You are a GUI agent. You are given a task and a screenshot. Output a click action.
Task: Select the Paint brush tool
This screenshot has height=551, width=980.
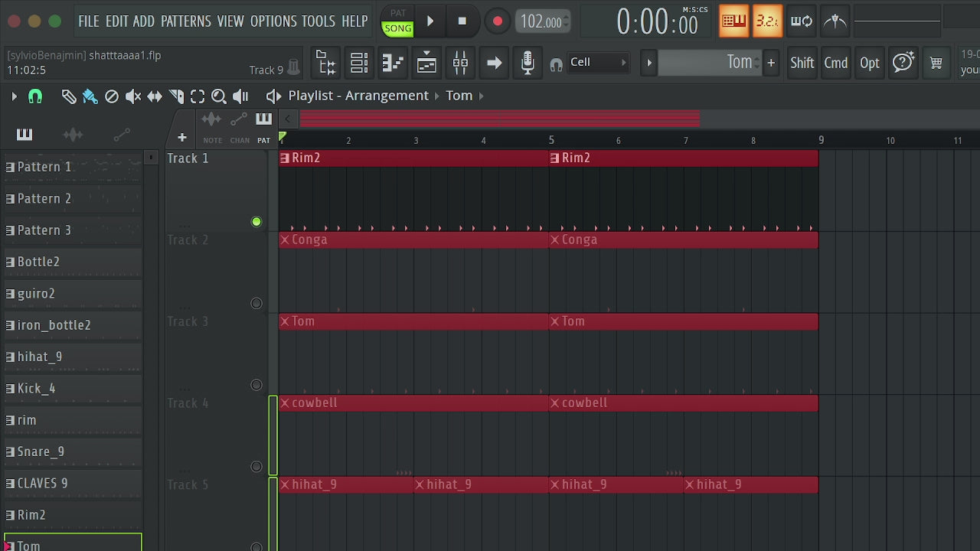[90, 96]
